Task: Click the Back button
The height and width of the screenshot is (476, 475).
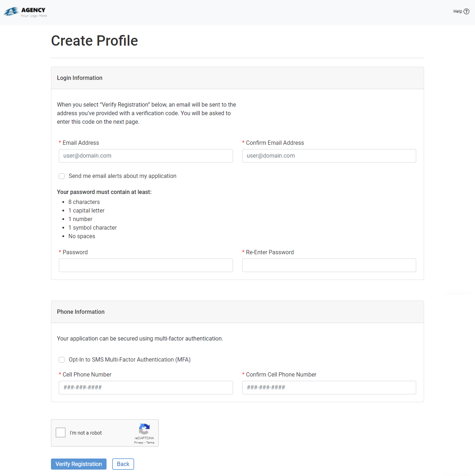Action: point(123,464)
